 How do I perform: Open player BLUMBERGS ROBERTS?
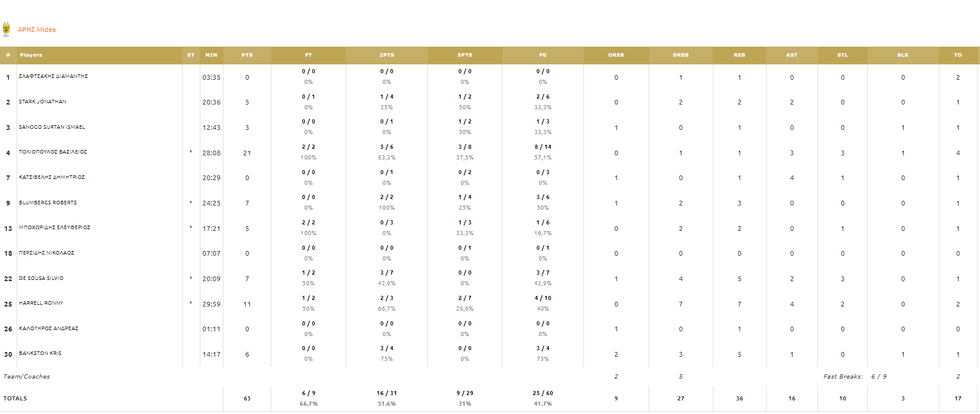48,203
